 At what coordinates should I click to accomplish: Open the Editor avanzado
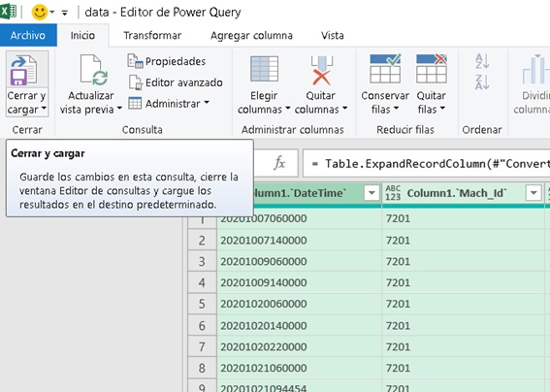pyautogui.click(x=175, y=82)
